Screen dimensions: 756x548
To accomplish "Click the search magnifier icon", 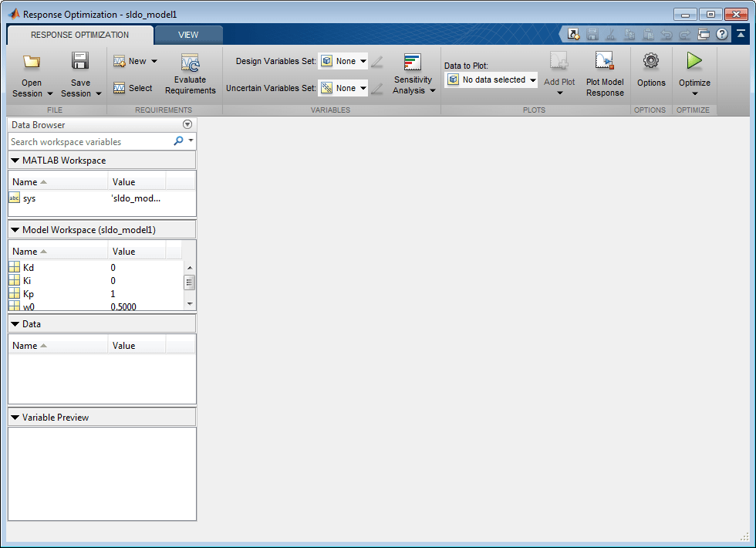I will pos(178,140).
